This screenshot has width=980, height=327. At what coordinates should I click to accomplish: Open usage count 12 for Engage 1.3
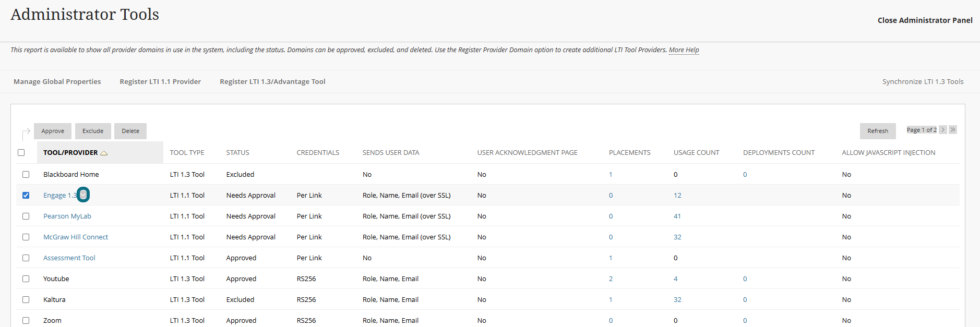coord(677,195)
